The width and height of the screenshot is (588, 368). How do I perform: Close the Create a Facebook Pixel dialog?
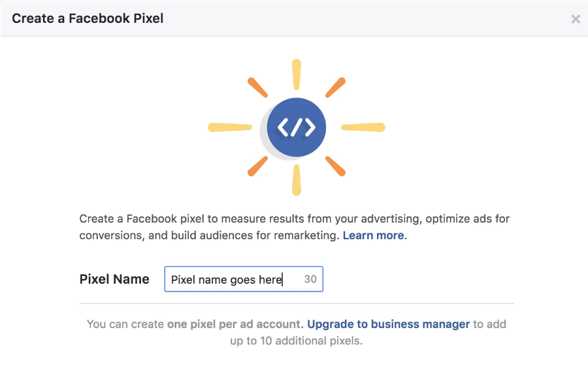pos(576,19)
